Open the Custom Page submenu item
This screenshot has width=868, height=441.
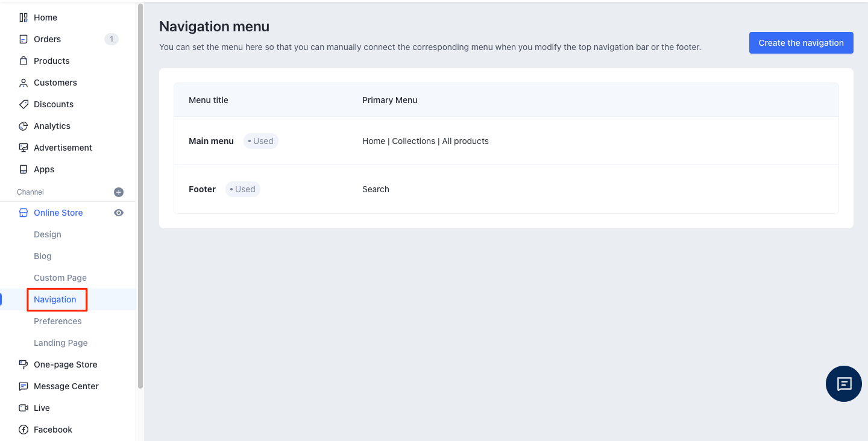click(60, 278)
